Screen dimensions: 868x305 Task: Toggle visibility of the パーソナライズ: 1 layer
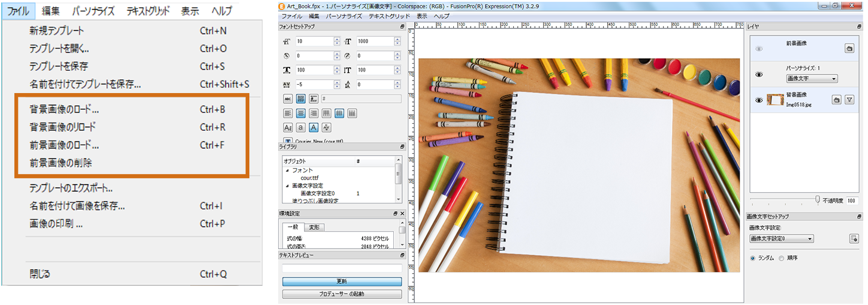click(759, 74)
